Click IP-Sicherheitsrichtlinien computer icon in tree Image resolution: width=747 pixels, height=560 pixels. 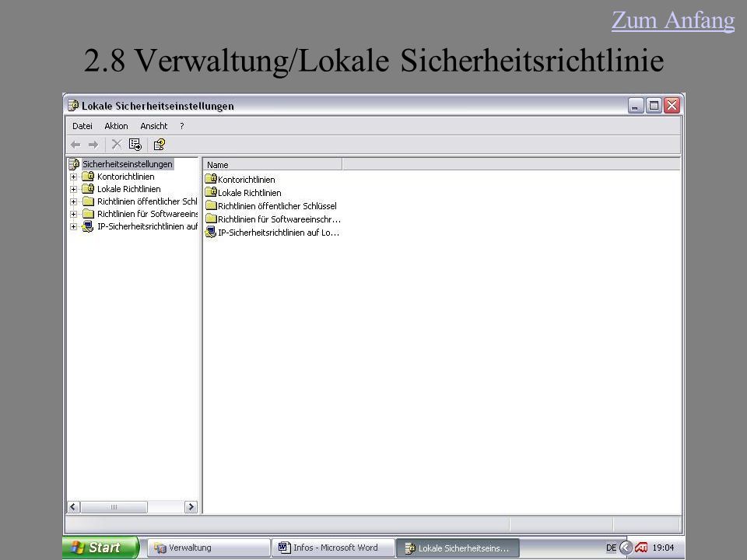pyautogui.click(x=88, y=226)
